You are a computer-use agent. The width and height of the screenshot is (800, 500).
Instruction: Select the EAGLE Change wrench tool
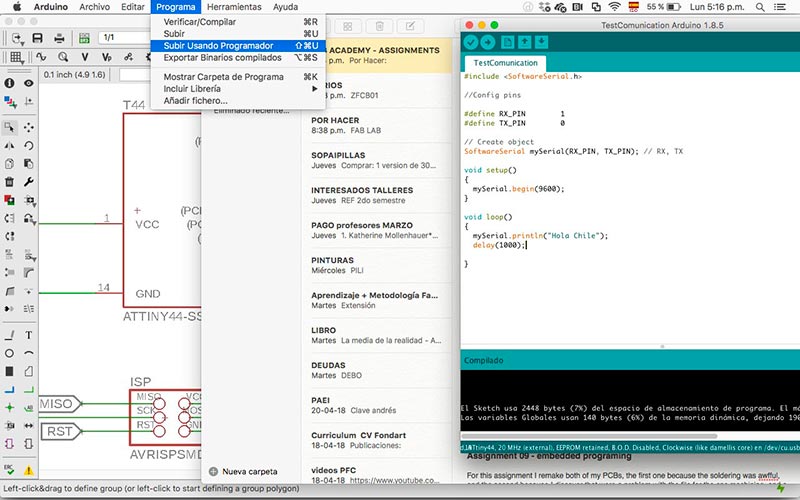click(x=29, y=182)
